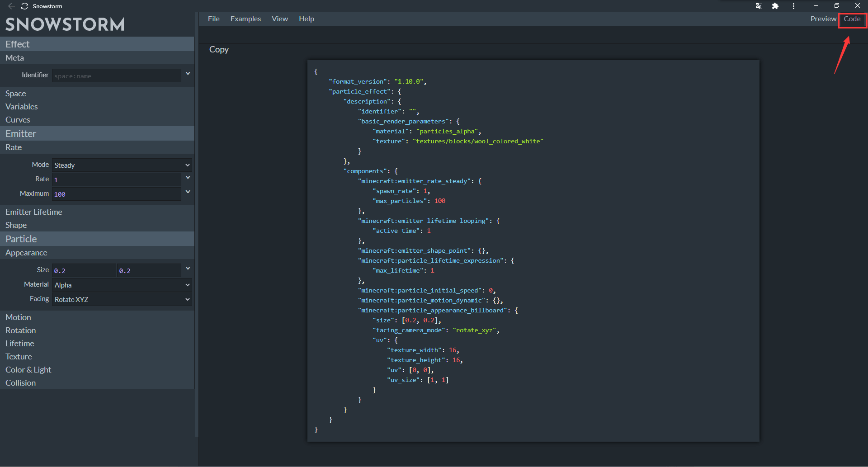Switch to the Preview tab

(x=823, y=19)
